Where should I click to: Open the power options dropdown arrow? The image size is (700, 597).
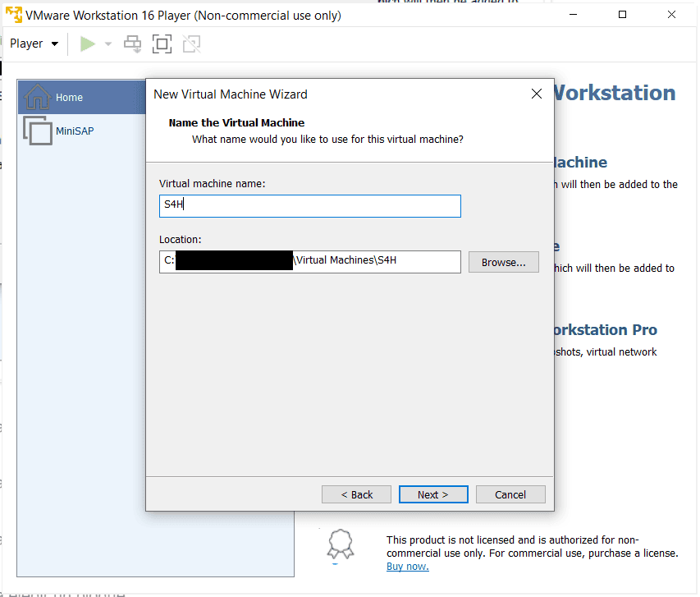click(x=108, y=44)
